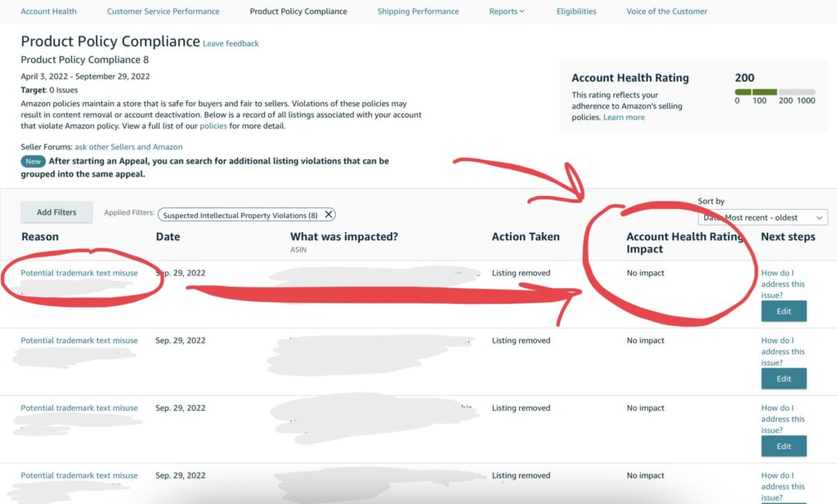Viewport: 837px width, 504px height.
Task: Click the Action Taken column header
Action: (x=526, y=237)
